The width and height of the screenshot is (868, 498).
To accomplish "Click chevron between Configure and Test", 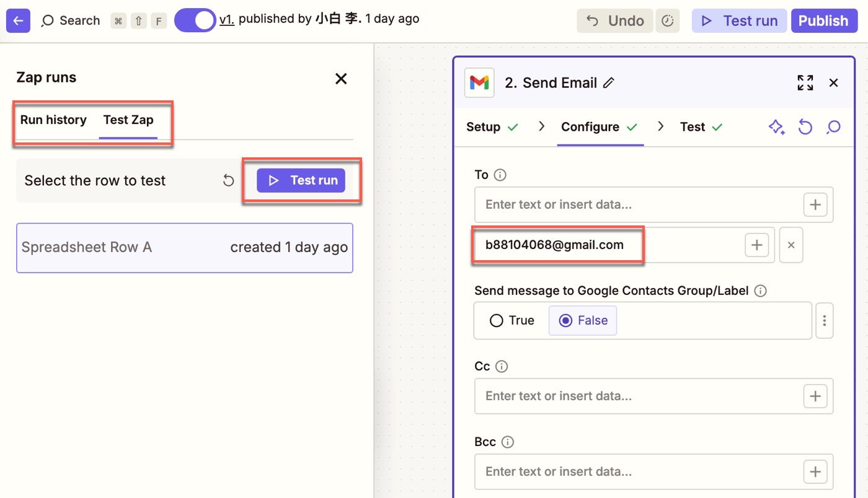I will 661,126.
